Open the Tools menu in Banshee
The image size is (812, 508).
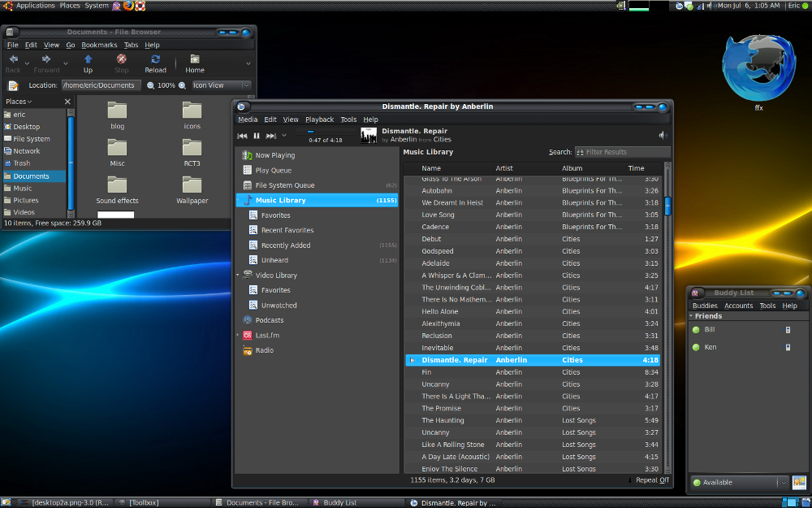click(348, 119)
